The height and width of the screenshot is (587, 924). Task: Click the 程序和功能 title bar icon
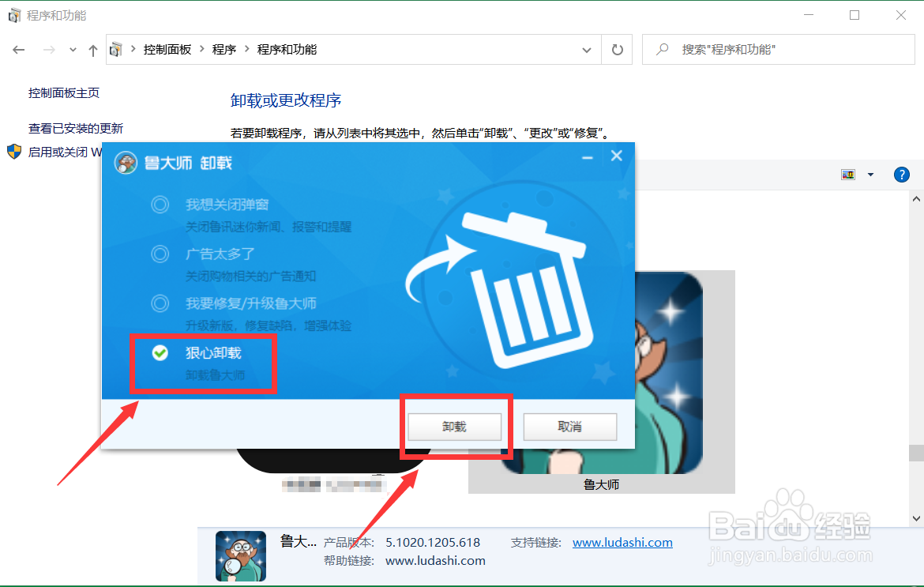(14, 15)
